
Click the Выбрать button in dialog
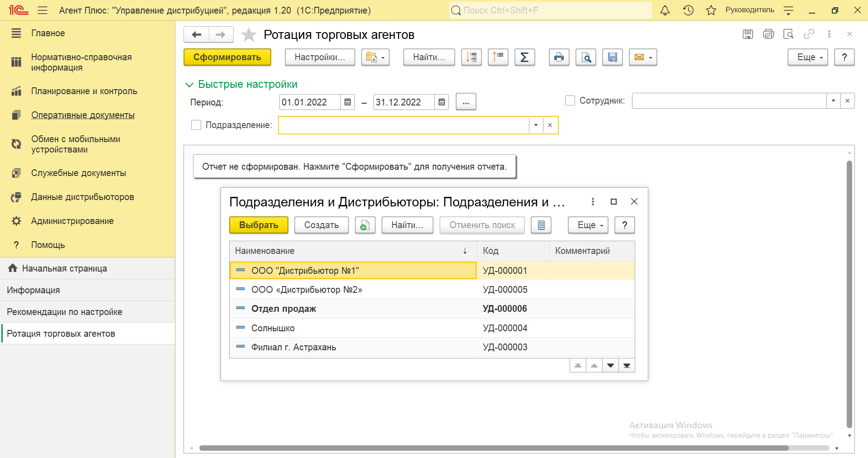point(259,225)
